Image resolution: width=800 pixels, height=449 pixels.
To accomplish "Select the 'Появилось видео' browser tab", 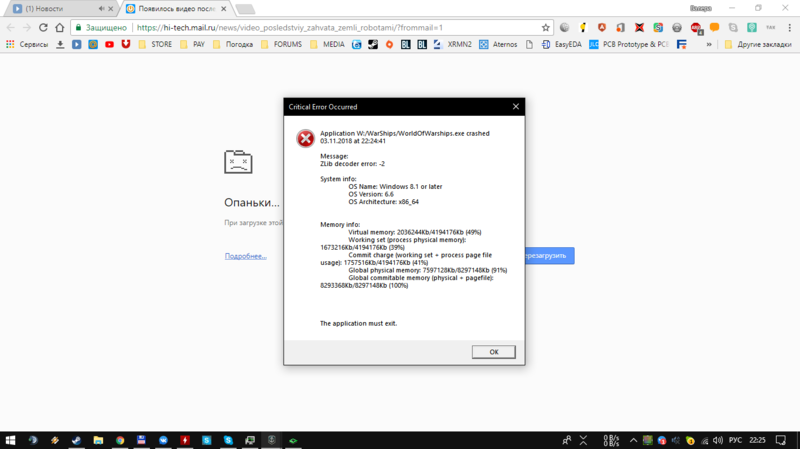I will tap(176, 9).
